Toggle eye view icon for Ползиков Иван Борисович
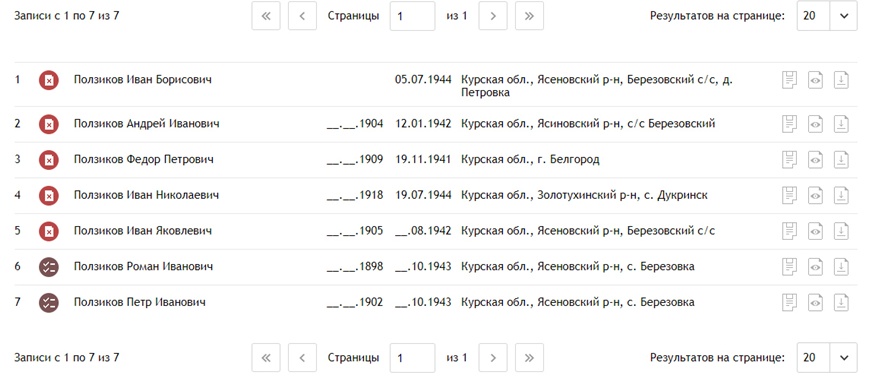The height and width of the screenshot is (380, 871). tap(815, 80)
